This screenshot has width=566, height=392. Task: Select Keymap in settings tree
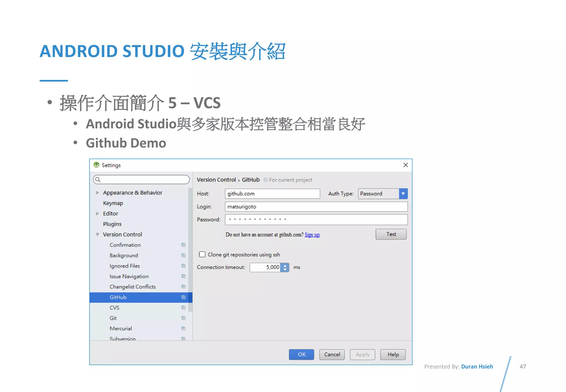click(113, 203)
